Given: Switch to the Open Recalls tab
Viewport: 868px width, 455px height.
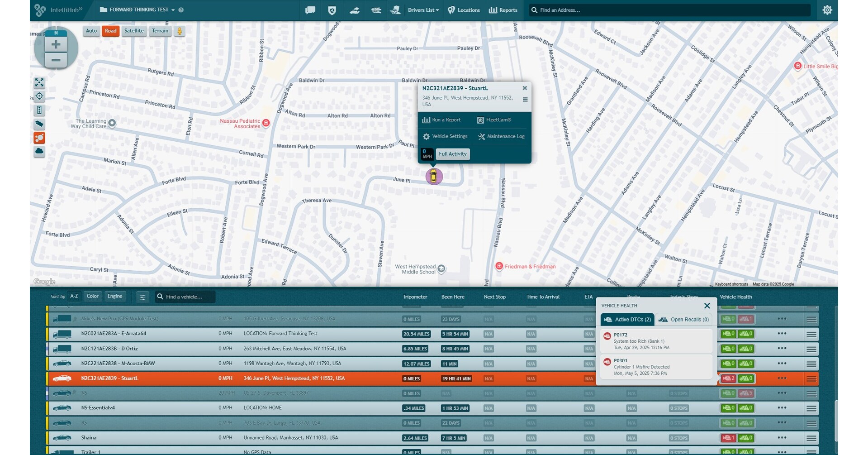Looking at the screenshot, I should (x=683, y=319).
